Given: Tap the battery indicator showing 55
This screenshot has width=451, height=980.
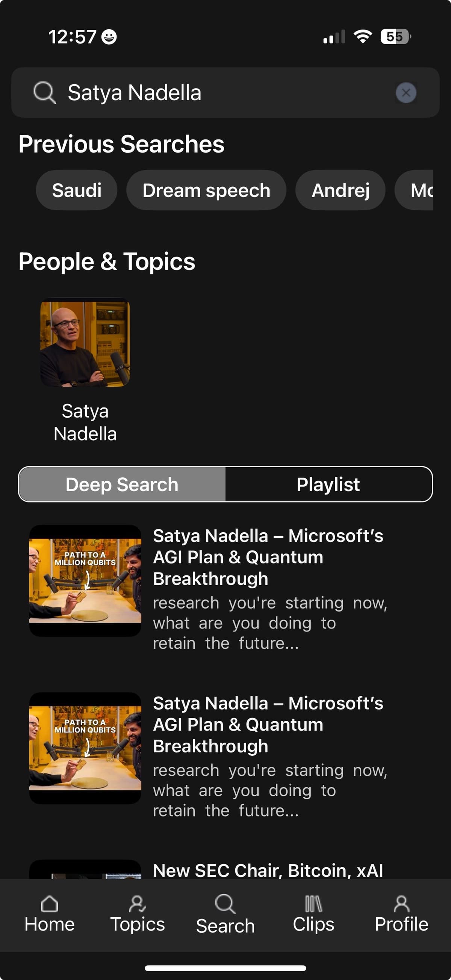Looking at the screenshot, I should click(395, 37).
